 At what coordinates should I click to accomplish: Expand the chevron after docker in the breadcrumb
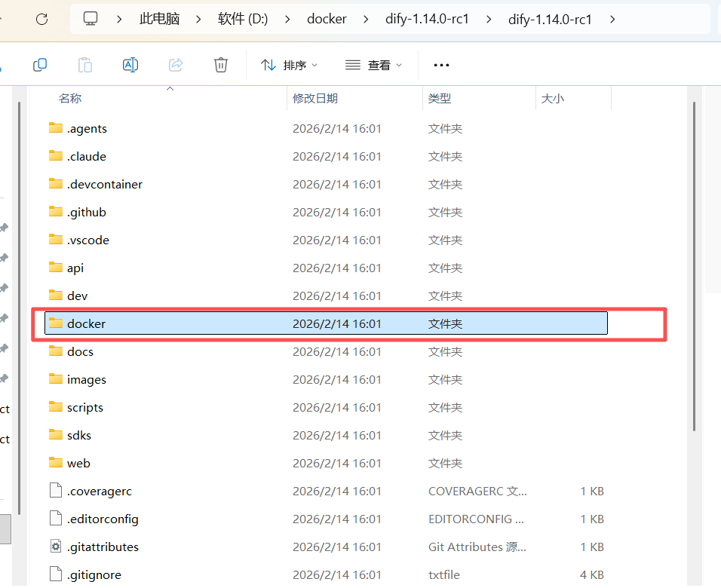(x=366, y=20)
